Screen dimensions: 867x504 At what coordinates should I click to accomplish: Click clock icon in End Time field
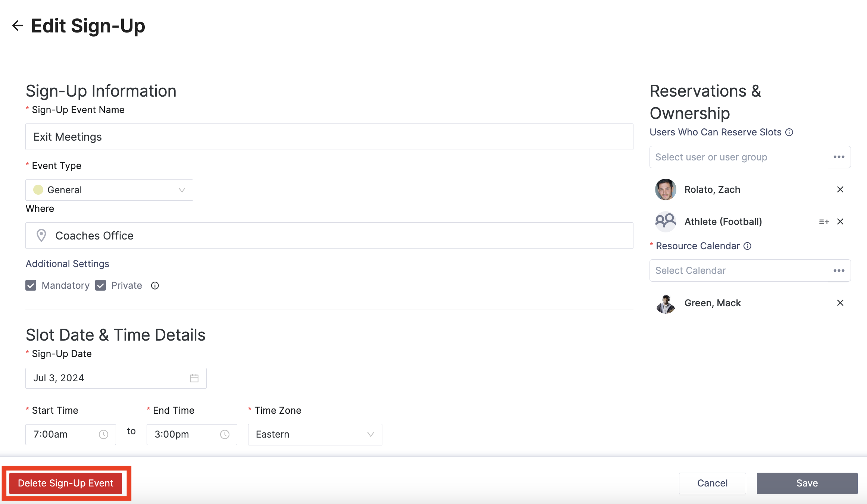click(x=225, y=435)
